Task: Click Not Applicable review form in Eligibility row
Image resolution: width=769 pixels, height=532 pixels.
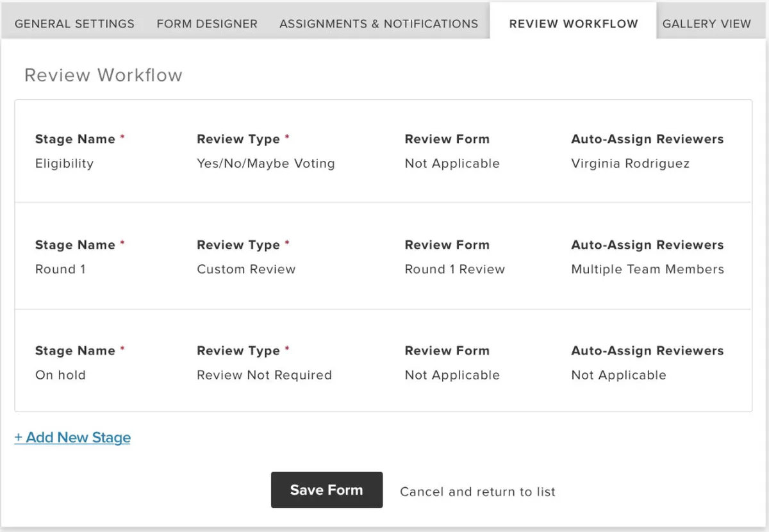Action: (452, 163)
